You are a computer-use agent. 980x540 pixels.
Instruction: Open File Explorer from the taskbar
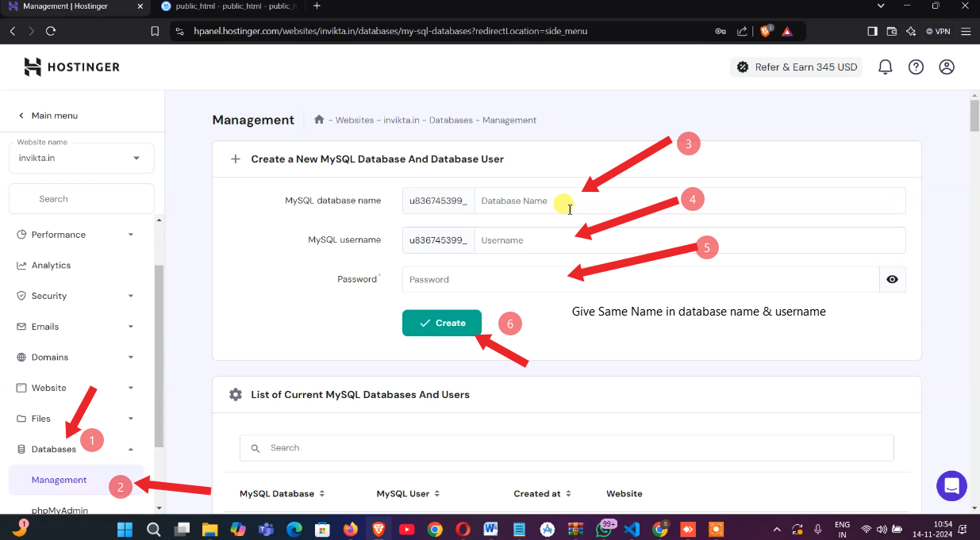pyautogui.click(x=209, y=529)
